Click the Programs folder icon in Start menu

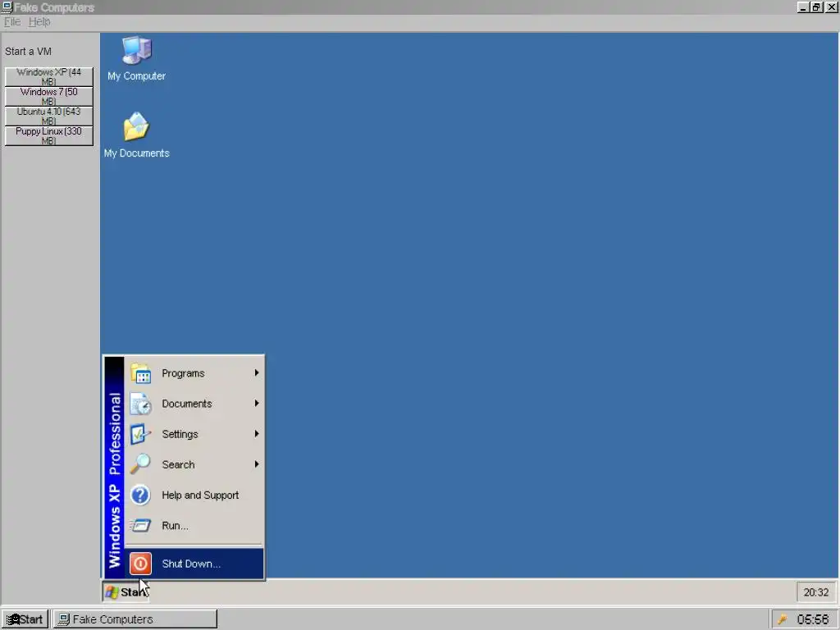[x=141, y=373]
